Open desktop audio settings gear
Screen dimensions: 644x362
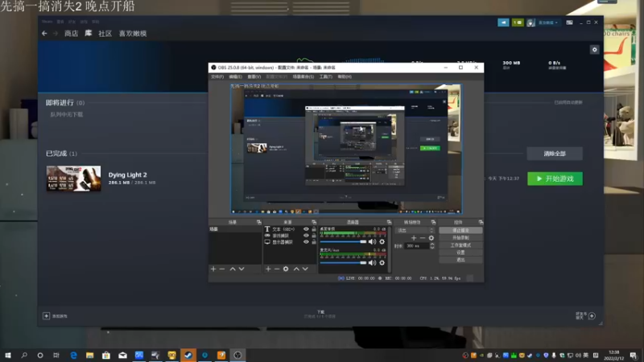coord(382,242)
